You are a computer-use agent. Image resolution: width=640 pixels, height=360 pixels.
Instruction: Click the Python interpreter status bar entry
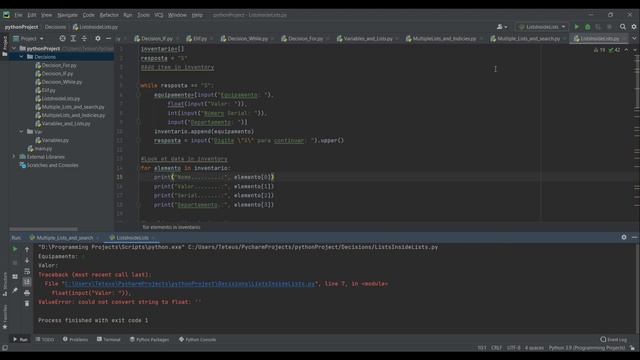[587, 348]
